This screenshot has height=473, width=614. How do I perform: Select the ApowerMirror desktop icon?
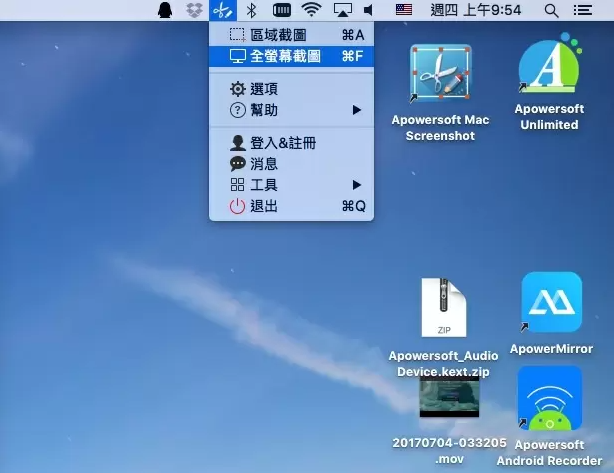tap(551, 302)
